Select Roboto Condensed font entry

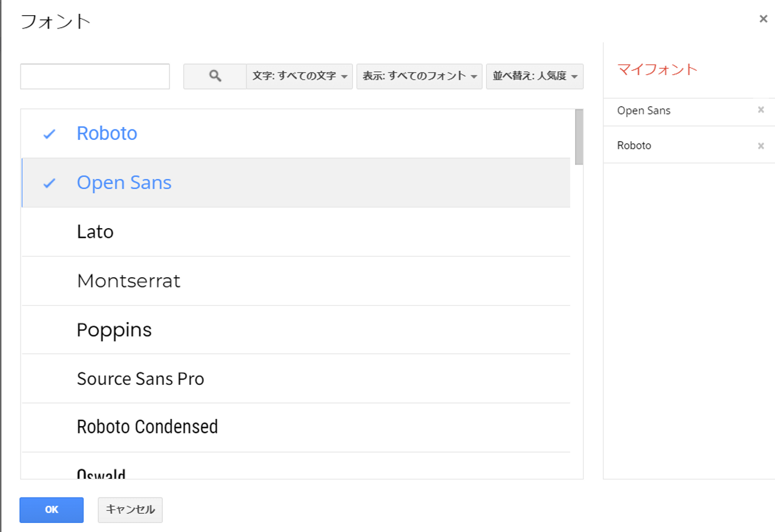147,427
